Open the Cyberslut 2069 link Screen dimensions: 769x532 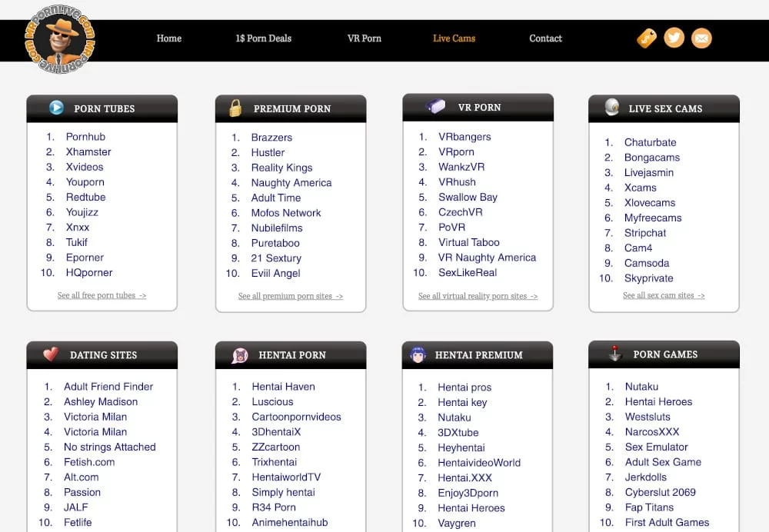point(660,492)
